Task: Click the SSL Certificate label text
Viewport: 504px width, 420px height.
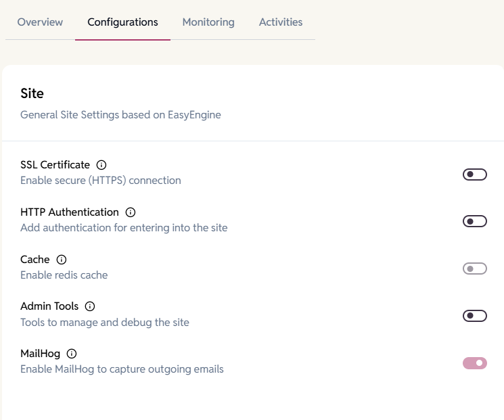Action: click(55, 165)
